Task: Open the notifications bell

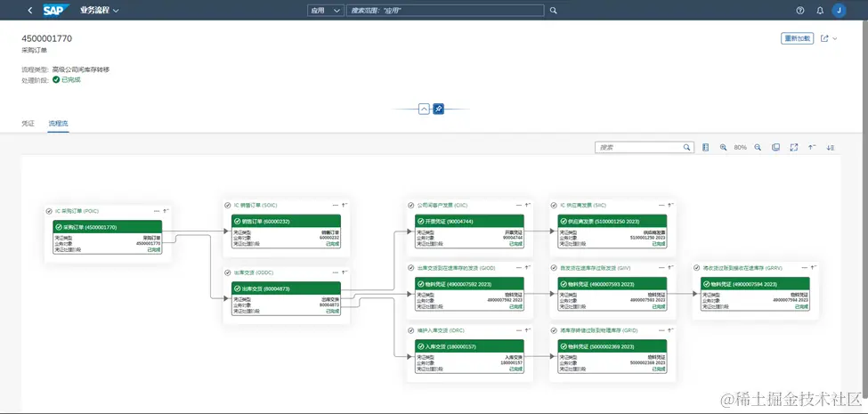Action: tap(820, 10)
